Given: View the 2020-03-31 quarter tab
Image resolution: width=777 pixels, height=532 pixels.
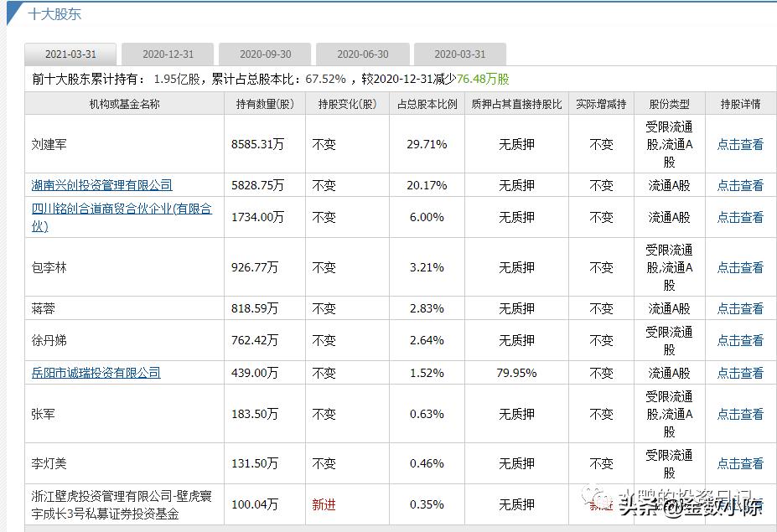Looking at the screenshot, I should click(x=459, y=54).
